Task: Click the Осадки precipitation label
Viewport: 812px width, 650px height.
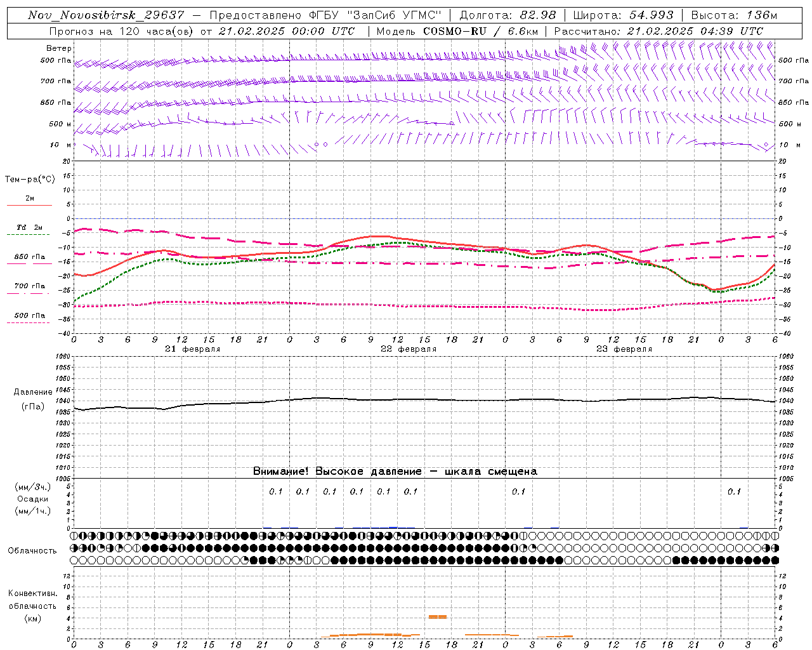Action: (33, 499)
